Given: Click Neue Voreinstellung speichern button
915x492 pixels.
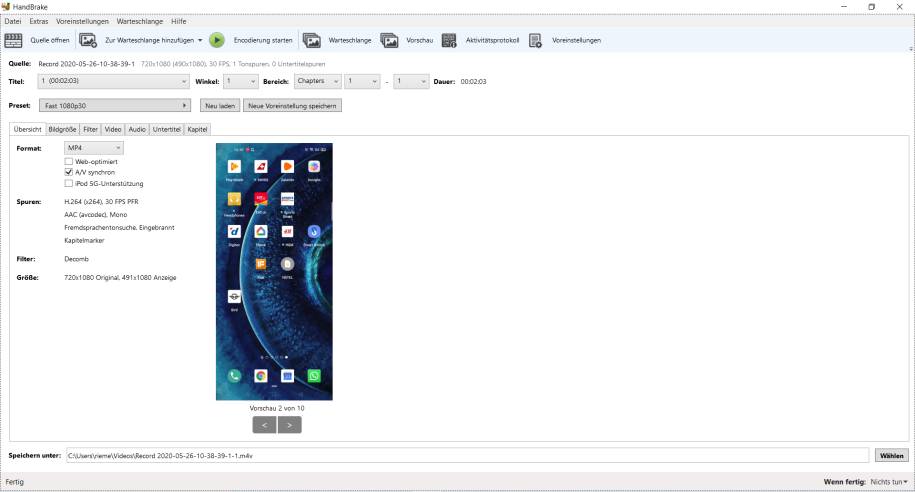Looking at the screenshot, I should [x=292, y=106].
